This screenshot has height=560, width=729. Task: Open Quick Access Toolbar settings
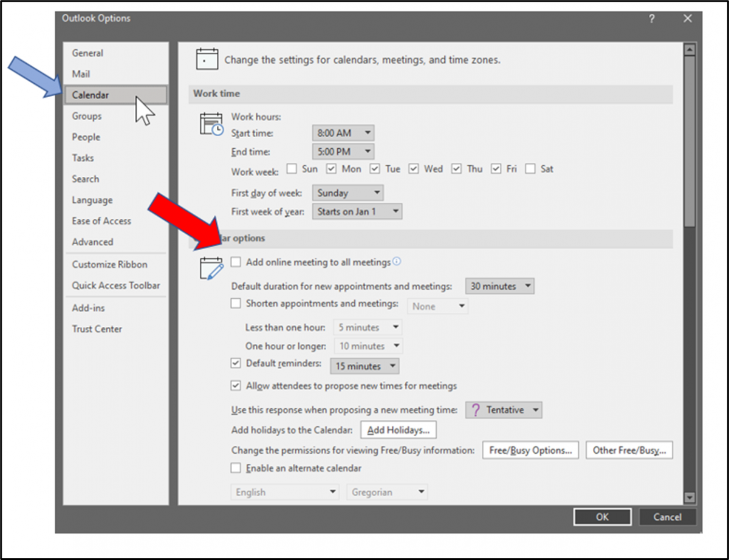116,285
